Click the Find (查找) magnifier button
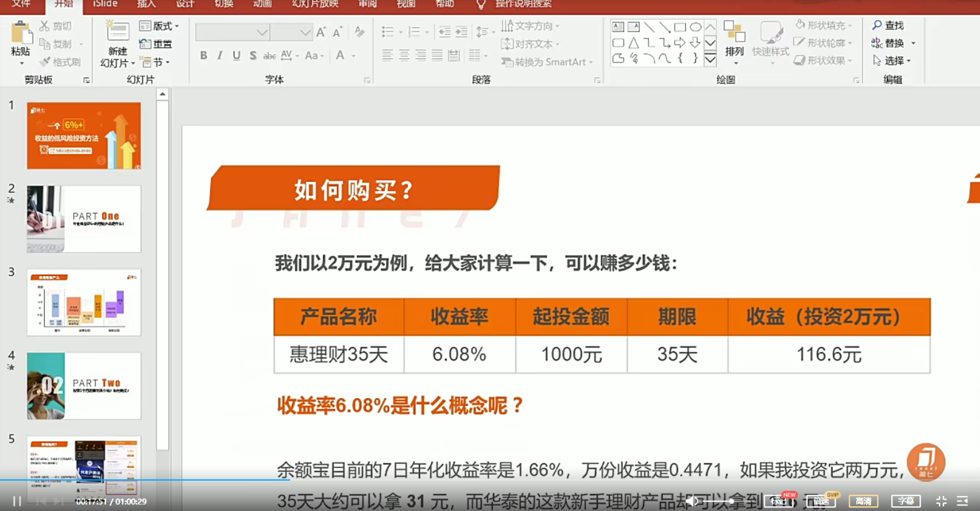Screen dimensions: 980x511 click(x=888, y=25)
